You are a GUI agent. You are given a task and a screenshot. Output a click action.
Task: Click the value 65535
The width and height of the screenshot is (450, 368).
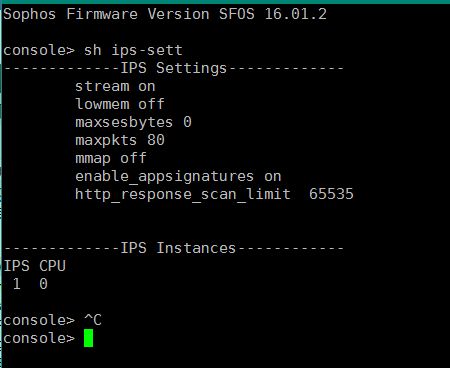pyautogui.click(x=331, y=194)
